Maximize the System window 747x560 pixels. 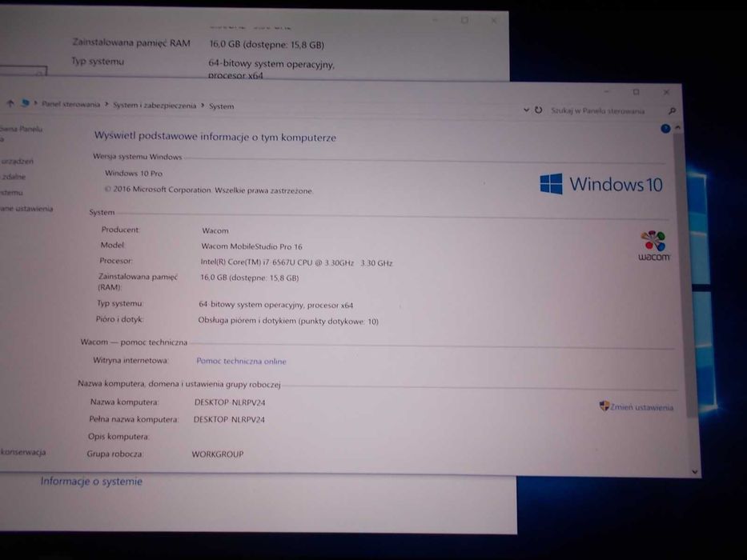point(636,92)
